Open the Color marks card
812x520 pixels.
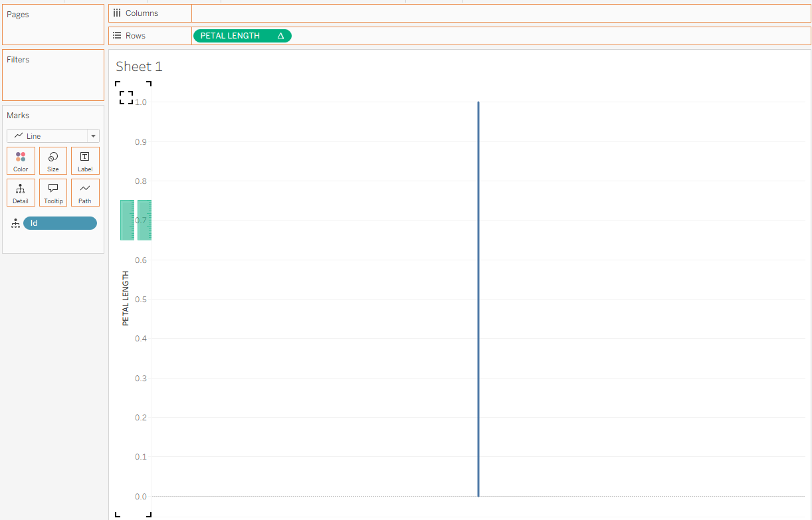(x=21, y=161)
